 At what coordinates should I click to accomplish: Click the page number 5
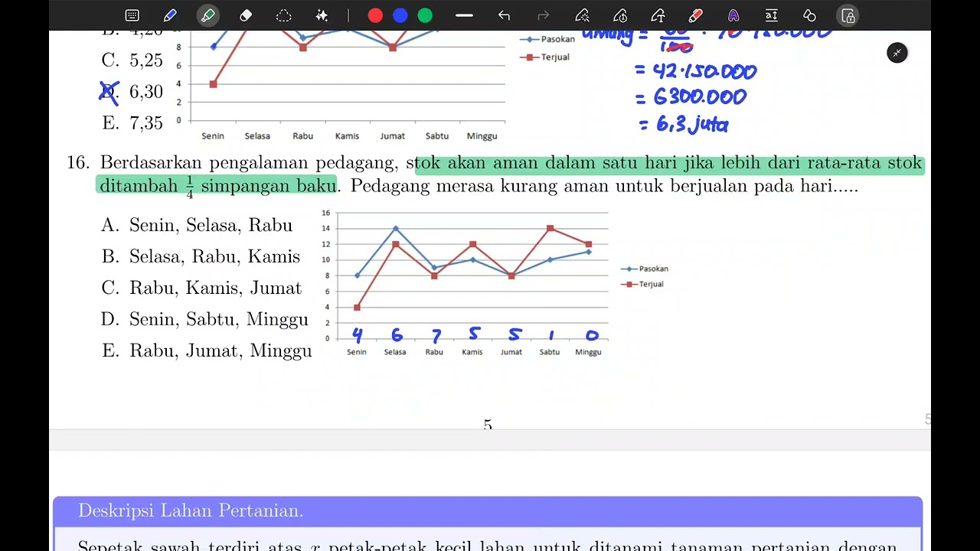(488, 424)
